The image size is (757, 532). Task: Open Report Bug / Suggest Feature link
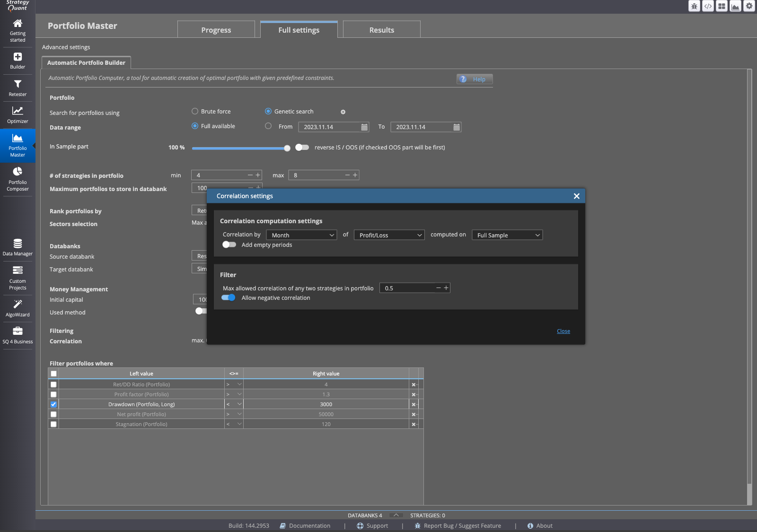tap(458, 526)
